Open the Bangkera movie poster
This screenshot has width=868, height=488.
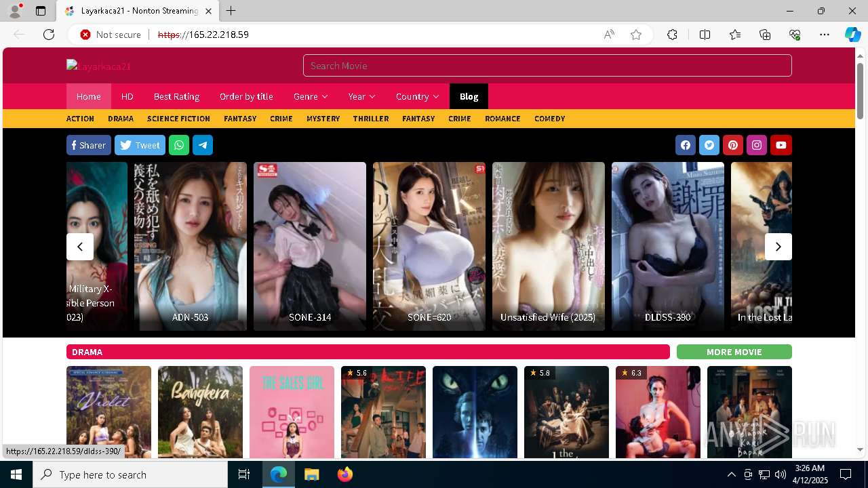(200, 412)
